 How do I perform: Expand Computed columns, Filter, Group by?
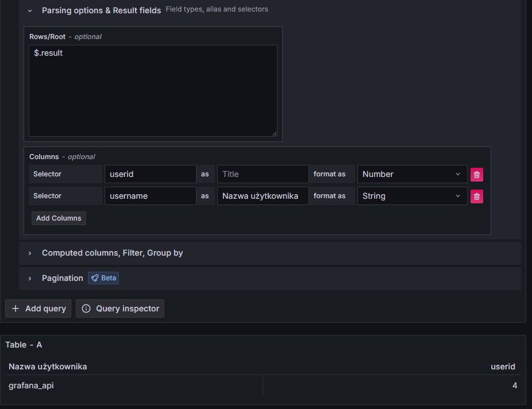coord(112,253)
